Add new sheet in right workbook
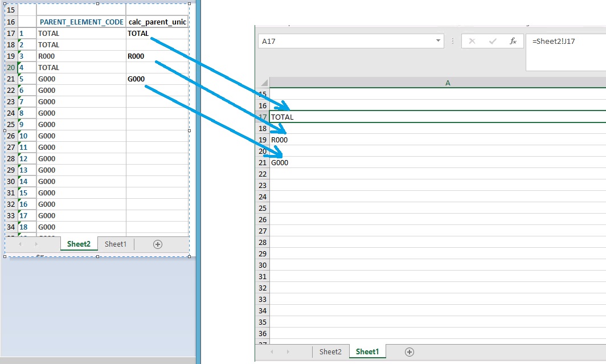Viewport: 606px width, 364px height. 409,352
